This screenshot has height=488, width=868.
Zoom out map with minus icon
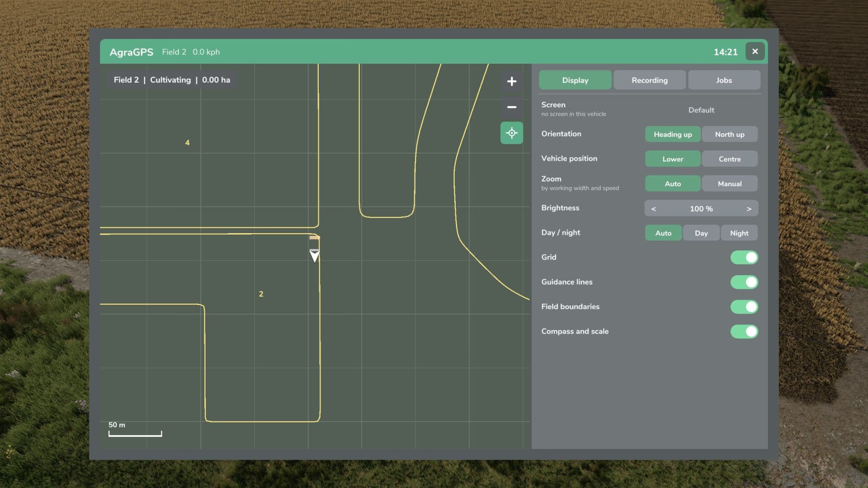511,107
